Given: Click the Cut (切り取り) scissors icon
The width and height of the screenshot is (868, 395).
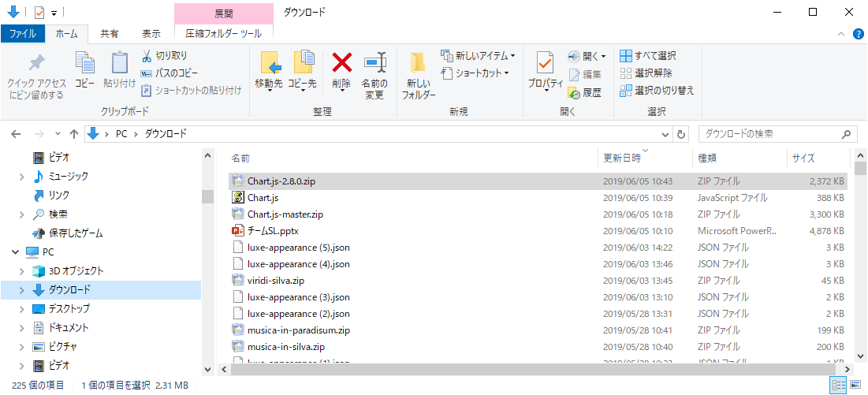Looking at the screenshot, I should tap(147, 56).
